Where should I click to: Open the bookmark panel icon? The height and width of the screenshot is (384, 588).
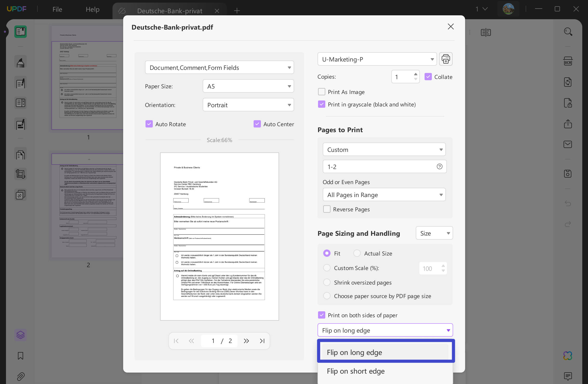21,356
